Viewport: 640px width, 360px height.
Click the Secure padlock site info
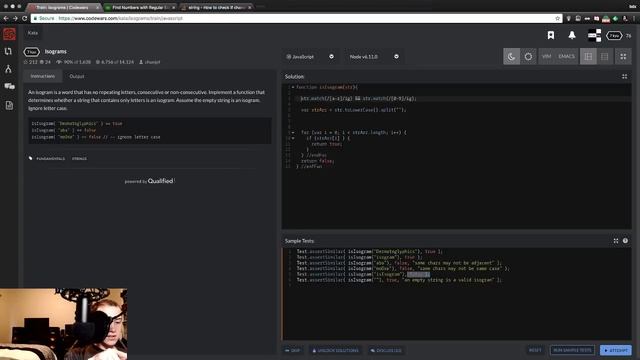[x=44, y=18]
